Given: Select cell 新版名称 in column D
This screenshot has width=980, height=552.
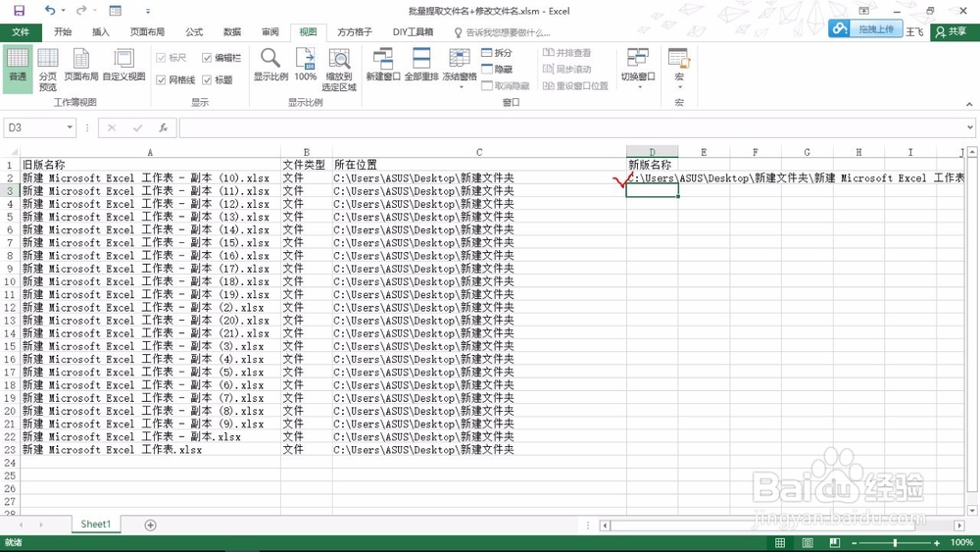Looking at the screenshot, I should pyautogui.click(x=650, y=165).
